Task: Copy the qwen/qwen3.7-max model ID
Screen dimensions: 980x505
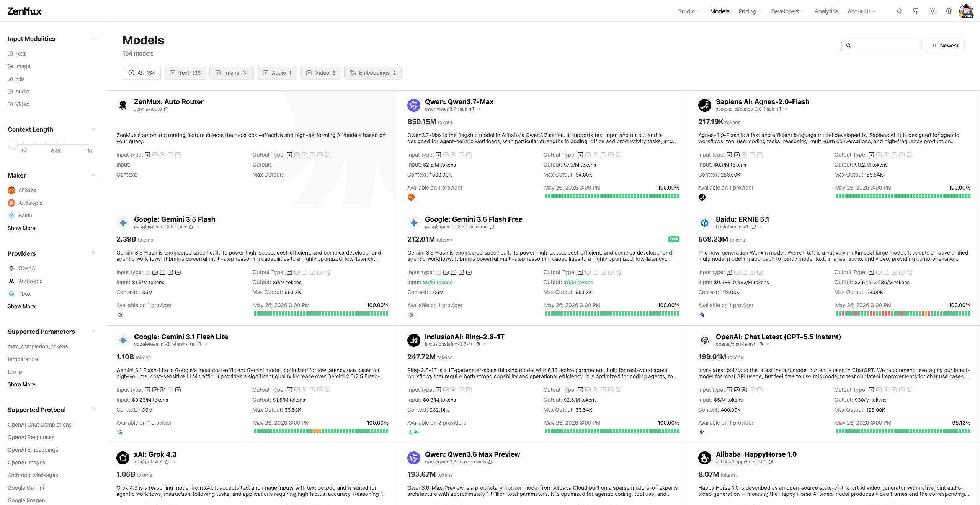Action: point(472,109)
